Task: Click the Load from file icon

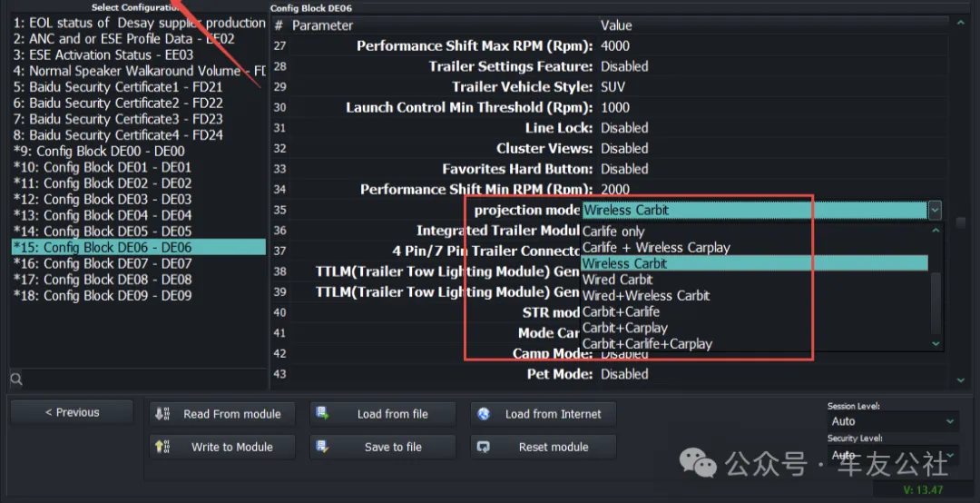Action: (x=323, y=414)
